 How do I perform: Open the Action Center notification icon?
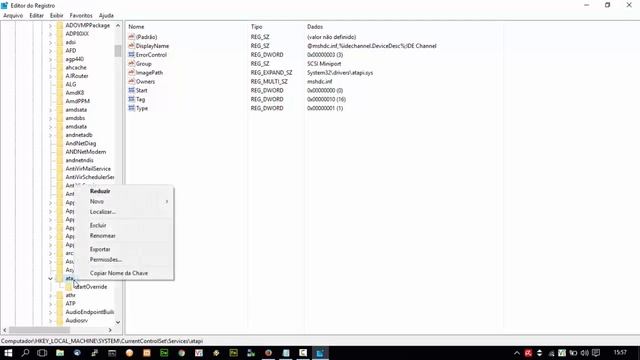pyautogui.click(x=596, y=353)
